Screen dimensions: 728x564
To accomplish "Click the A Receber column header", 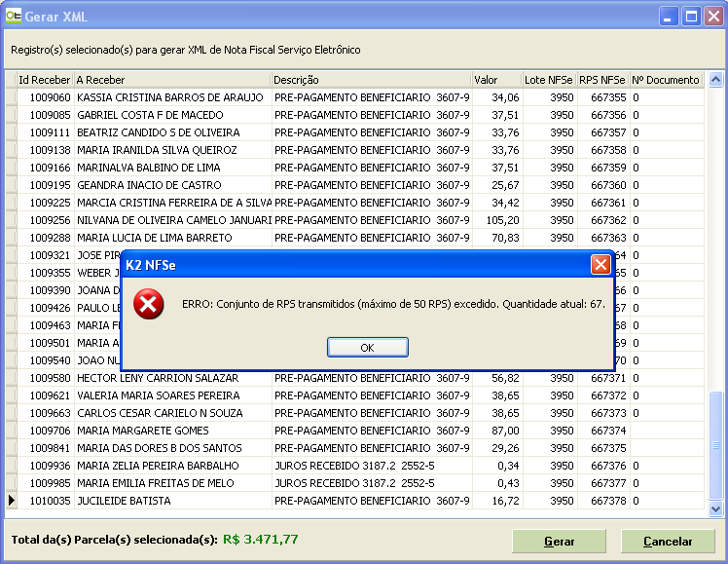I will pos(172,80).
